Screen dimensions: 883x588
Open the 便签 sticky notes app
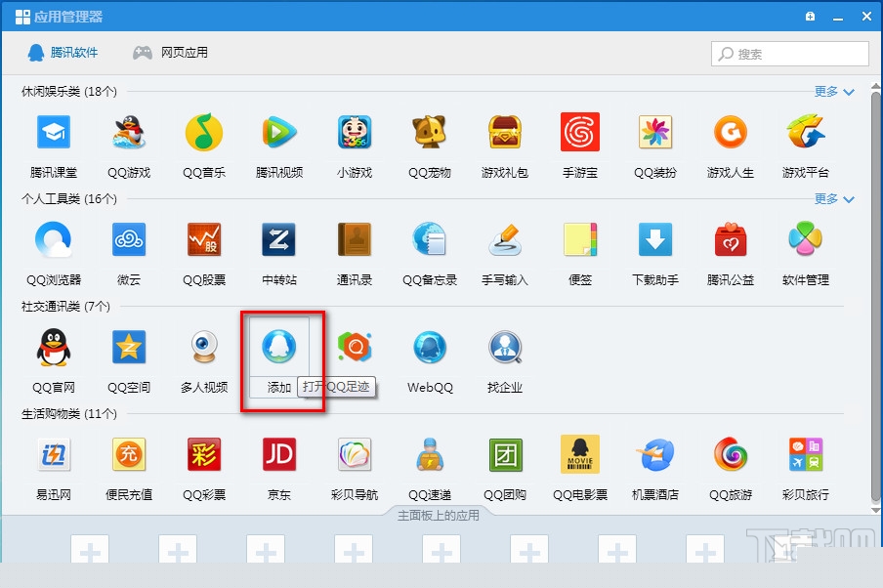tap(580, 240)
